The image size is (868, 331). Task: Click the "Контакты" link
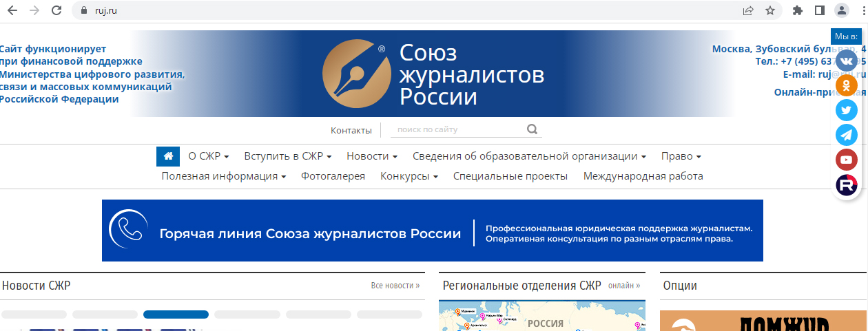pos(351,130)
